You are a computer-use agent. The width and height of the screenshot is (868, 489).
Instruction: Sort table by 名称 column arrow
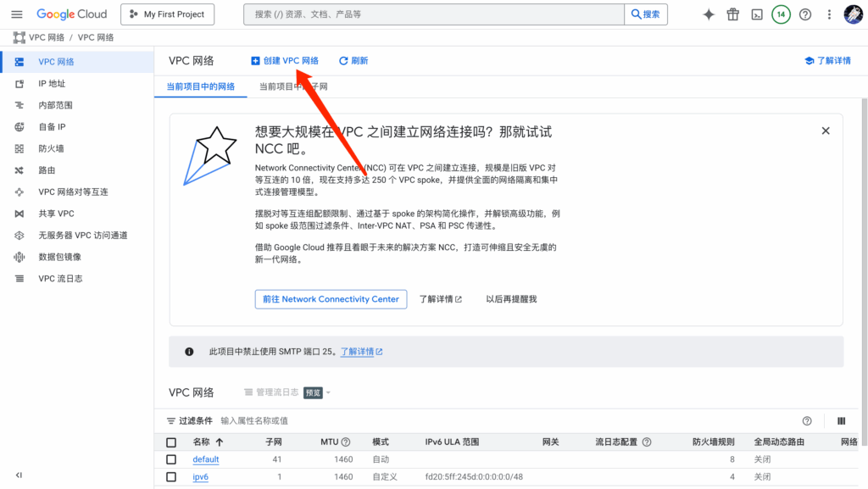point(220,442)
